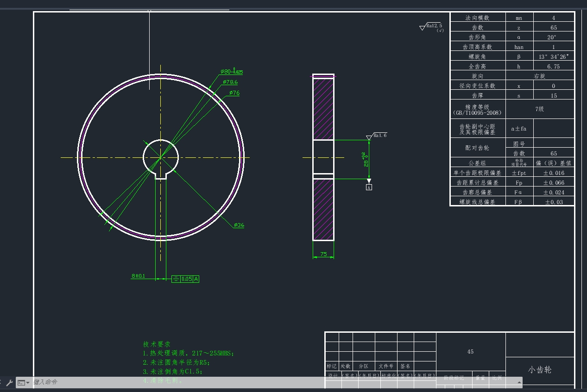Select the ø78.6 diameter dimension text

pyautogui.click(x=230, y=82)
